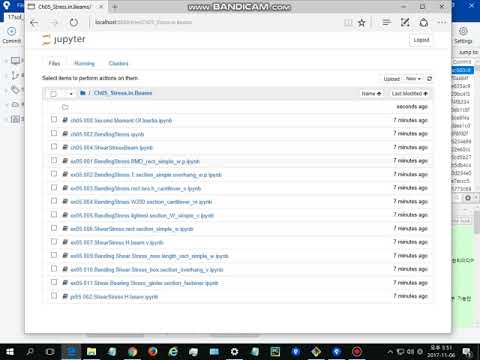Select the Ch05_Stress.In.Beams browser tab
The image size is (480, 360).
[x=65, y=7]
